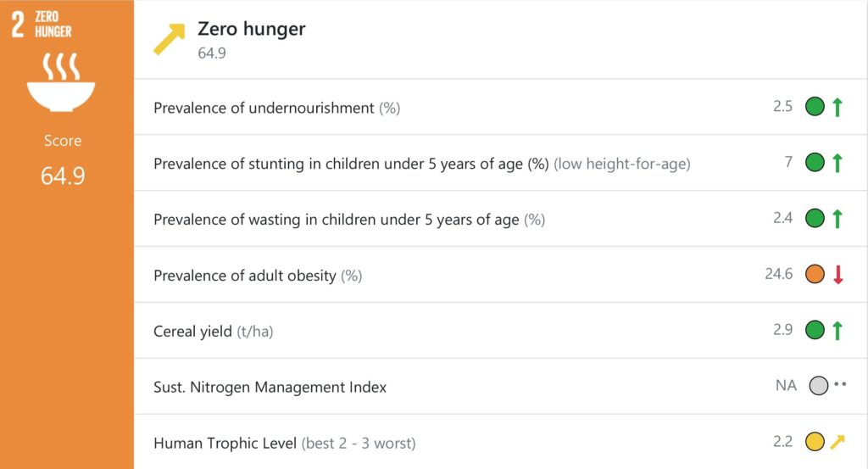Click the steaming bowl Zero Hunger icon

coord(61,82)
